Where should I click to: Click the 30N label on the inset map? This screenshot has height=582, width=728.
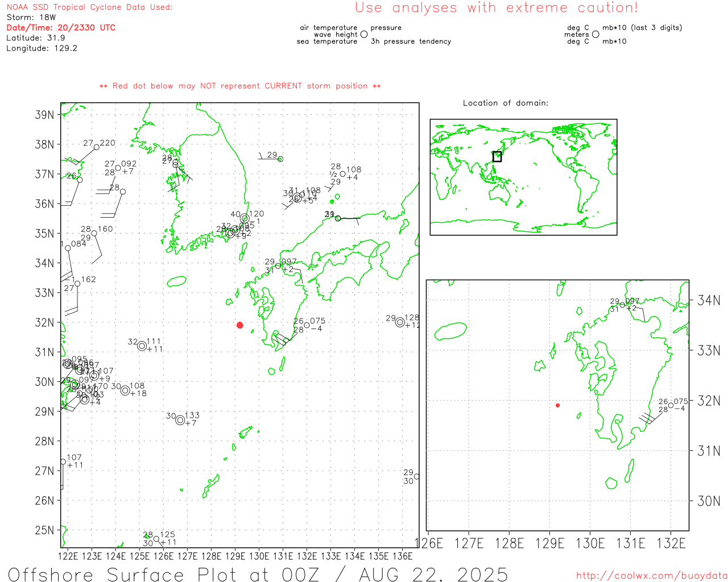point(709,501)
